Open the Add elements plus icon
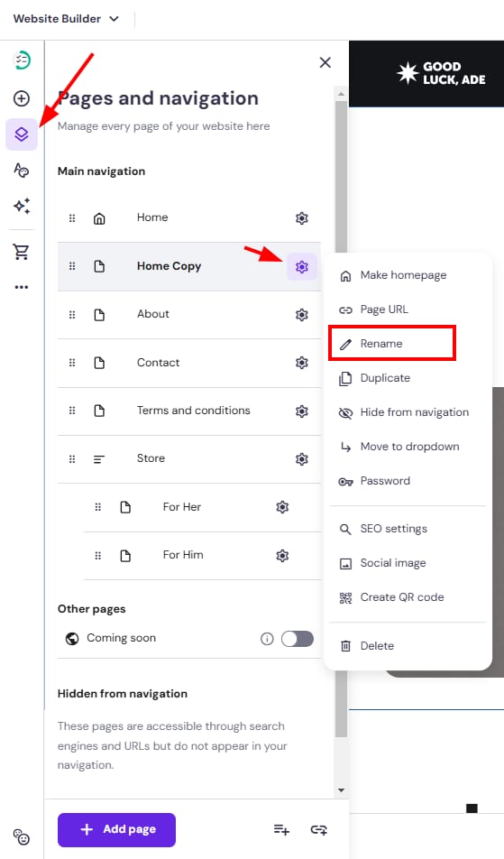 point(22,98)
